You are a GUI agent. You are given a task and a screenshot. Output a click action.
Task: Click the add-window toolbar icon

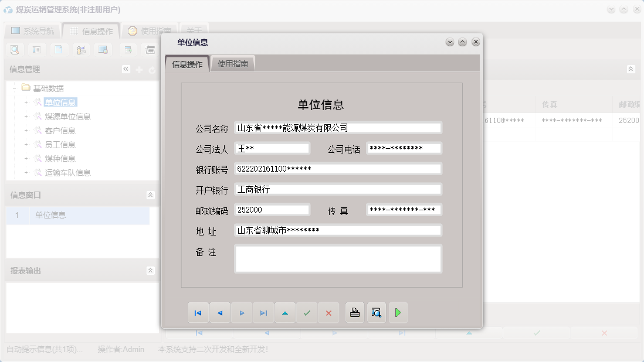127,50
